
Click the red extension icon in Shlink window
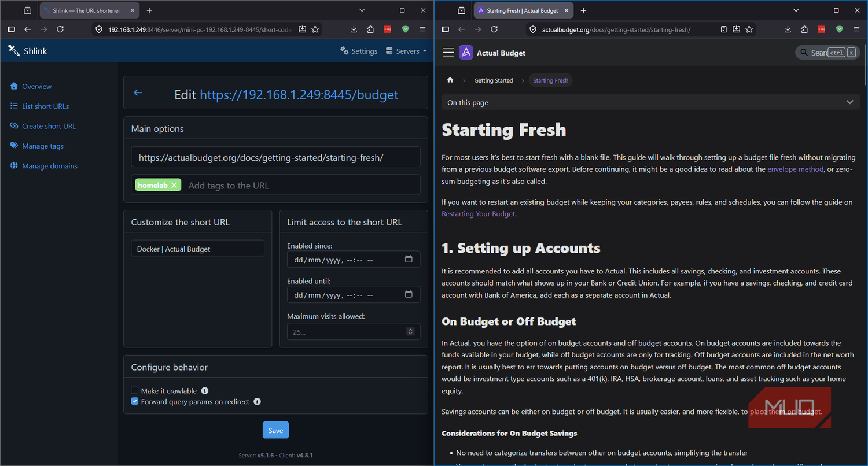click(387, 29)
